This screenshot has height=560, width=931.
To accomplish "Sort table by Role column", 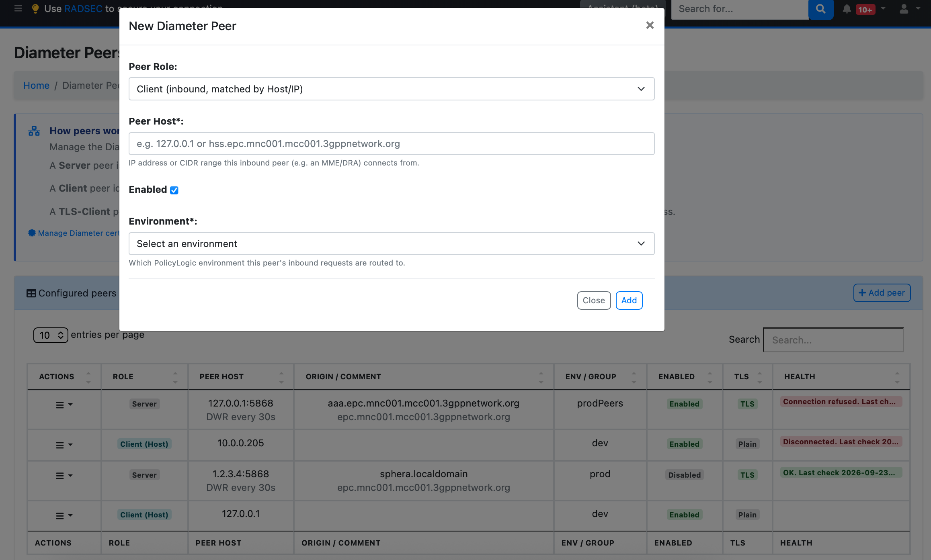I will click(145, 377).
